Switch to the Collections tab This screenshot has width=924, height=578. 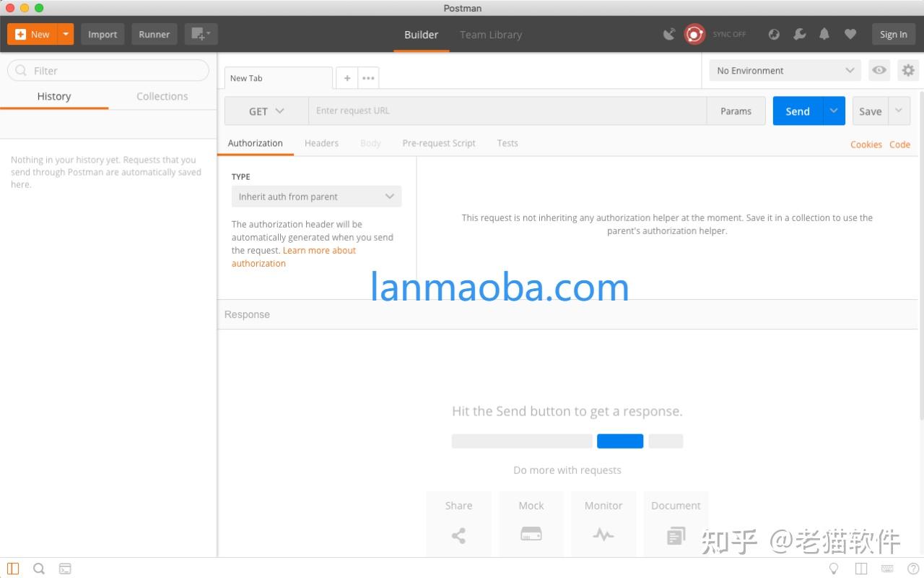[x=162, y=96]
